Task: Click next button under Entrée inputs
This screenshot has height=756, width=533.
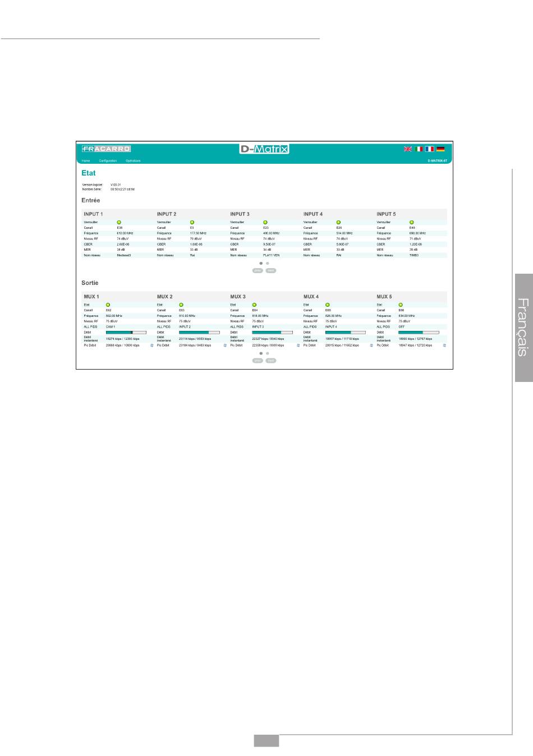Action: [271, 270]
